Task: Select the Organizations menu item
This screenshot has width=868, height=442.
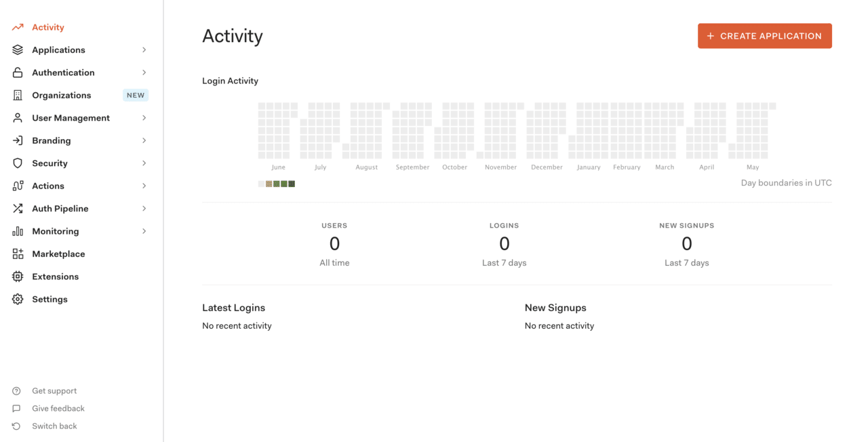Action: click(x=61, y=96)
